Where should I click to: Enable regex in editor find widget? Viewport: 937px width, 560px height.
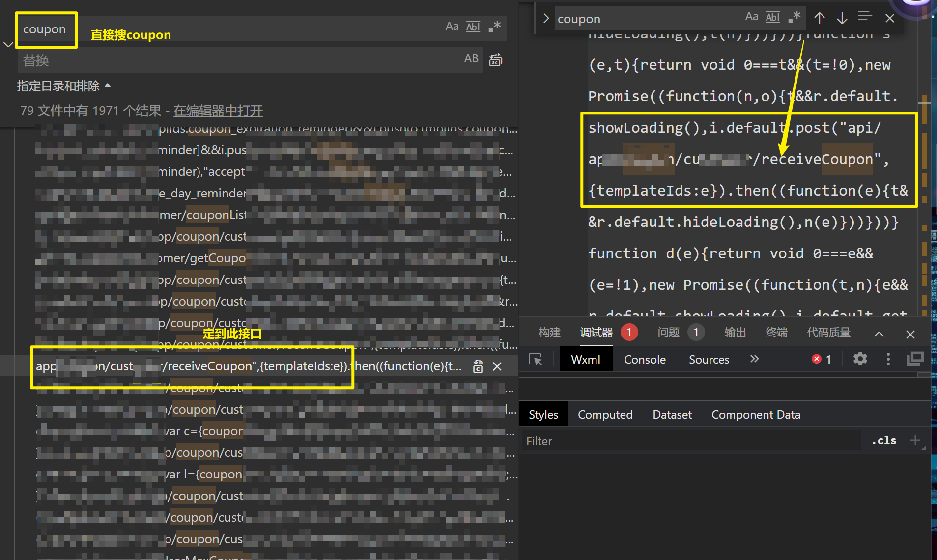(794, 17)
